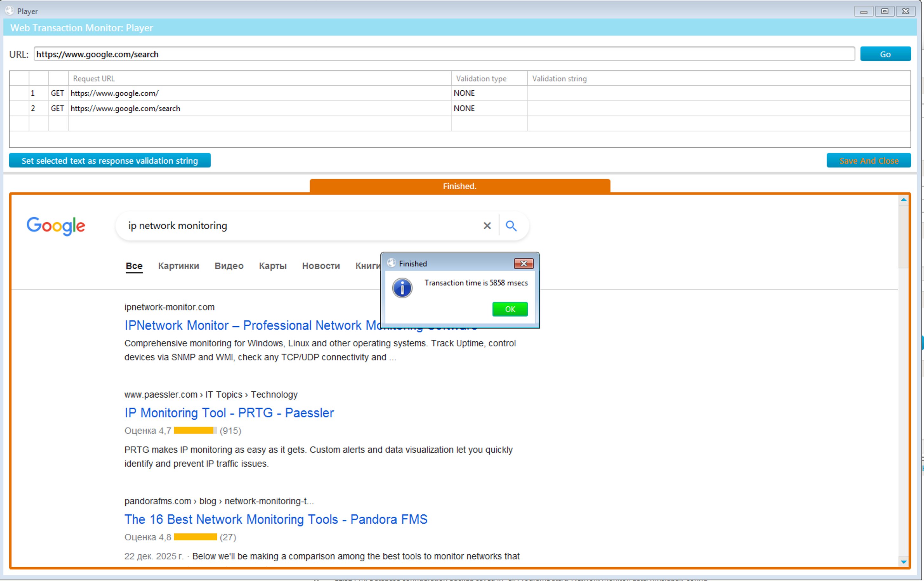Viewport: 924px width, 581px height.
Task: Click the vertical scrollbar thumb in browser pane
Action: click(904, 237)
